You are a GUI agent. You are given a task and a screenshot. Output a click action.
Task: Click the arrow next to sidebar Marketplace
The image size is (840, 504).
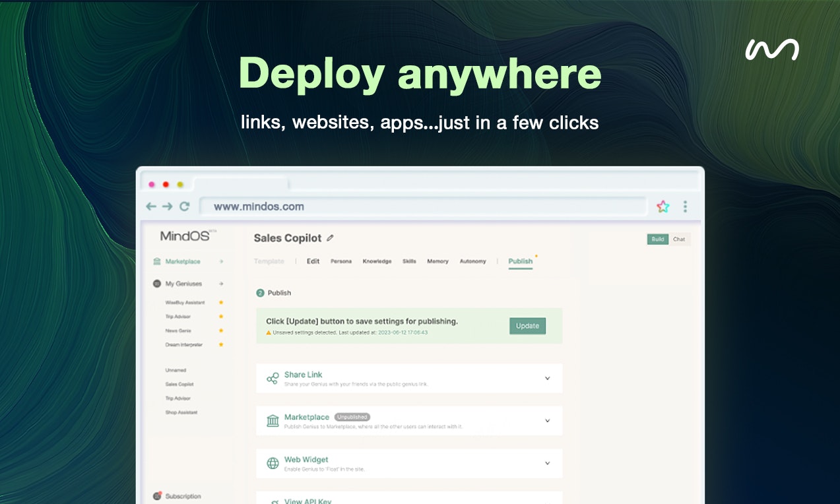pos(221,262)
